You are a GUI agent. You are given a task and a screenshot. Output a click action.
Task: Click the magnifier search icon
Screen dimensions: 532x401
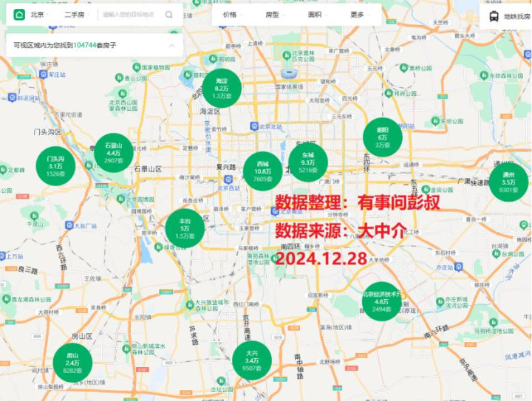168,15
